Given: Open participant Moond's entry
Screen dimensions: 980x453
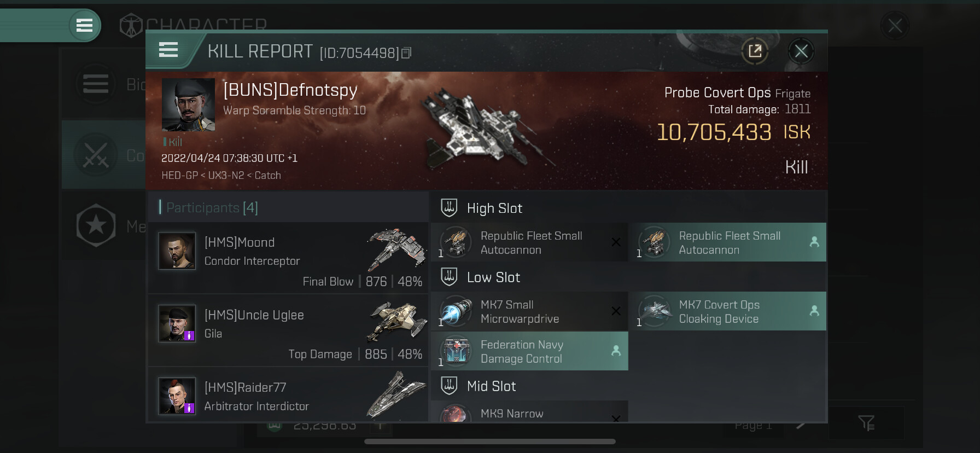Looking at the screenshot, I should click(288, 258).
